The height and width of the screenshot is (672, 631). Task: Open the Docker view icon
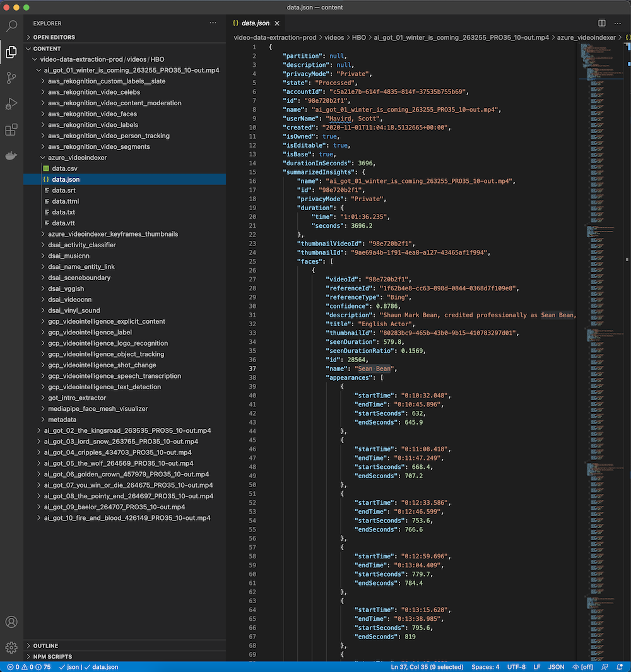coord(11,155)
